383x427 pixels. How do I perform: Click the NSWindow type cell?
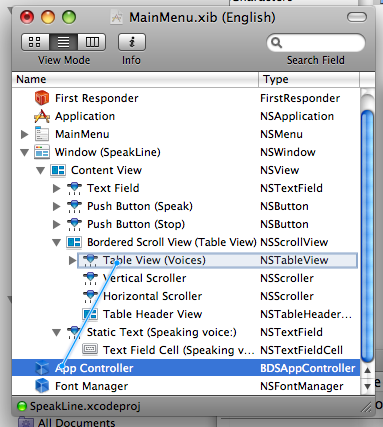point(288,152)
